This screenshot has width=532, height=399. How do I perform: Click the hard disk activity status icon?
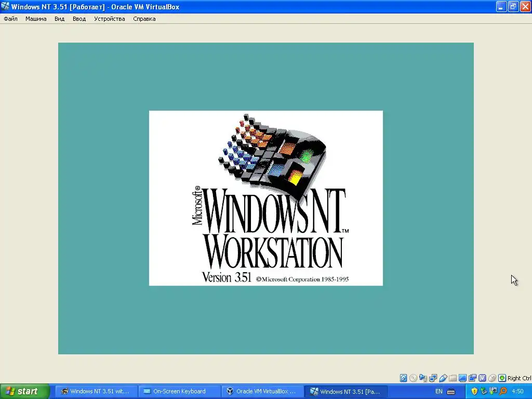tap(403, 378)
